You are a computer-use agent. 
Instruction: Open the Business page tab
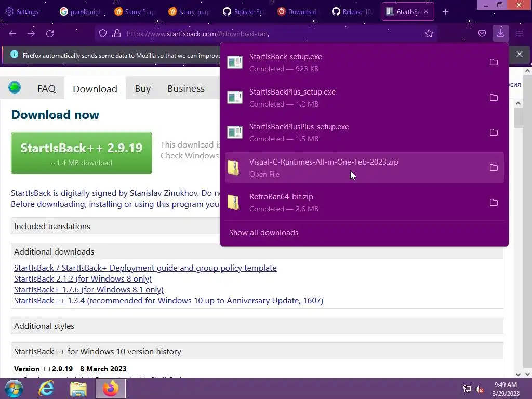point(186,88)
